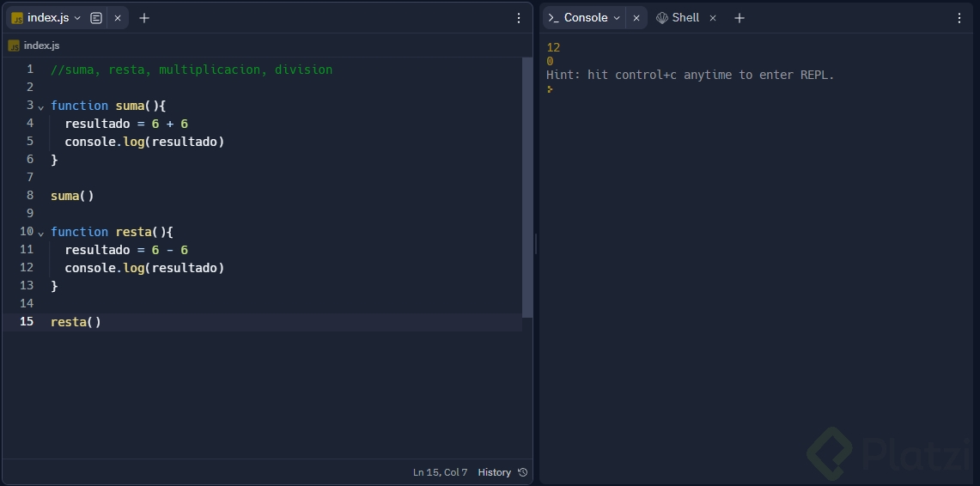Click 'resultado = 6 - 6' code line

tap(126, 250)
